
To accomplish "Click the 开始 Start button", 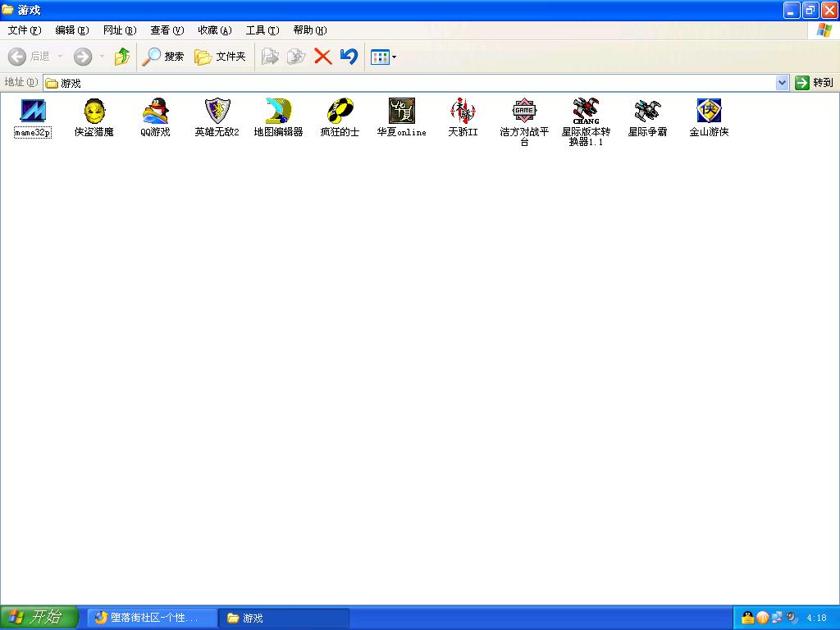I will point(39,618).
